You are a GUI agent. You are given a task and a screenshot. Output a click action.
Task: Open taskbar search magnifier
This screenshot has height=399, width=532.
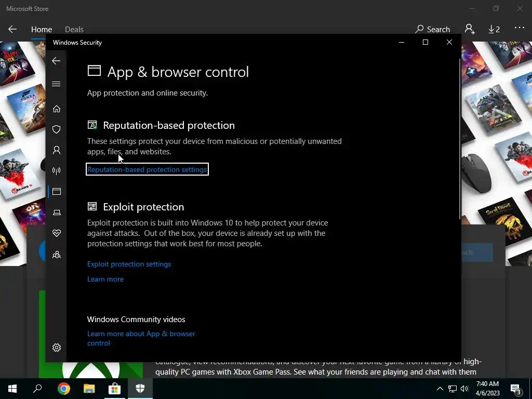coord(37,389)
